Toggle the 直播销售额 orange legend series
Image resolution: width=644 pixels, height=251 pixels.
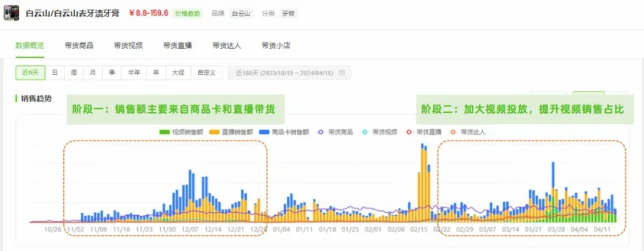click(231, 132)
